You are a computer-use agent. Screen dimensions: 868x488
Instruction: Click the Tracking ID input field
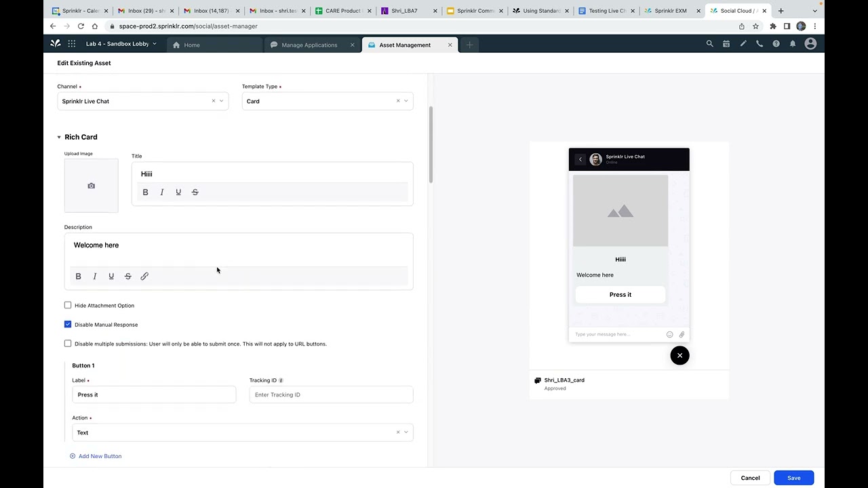pyautogui.click(x=331, y=395)
